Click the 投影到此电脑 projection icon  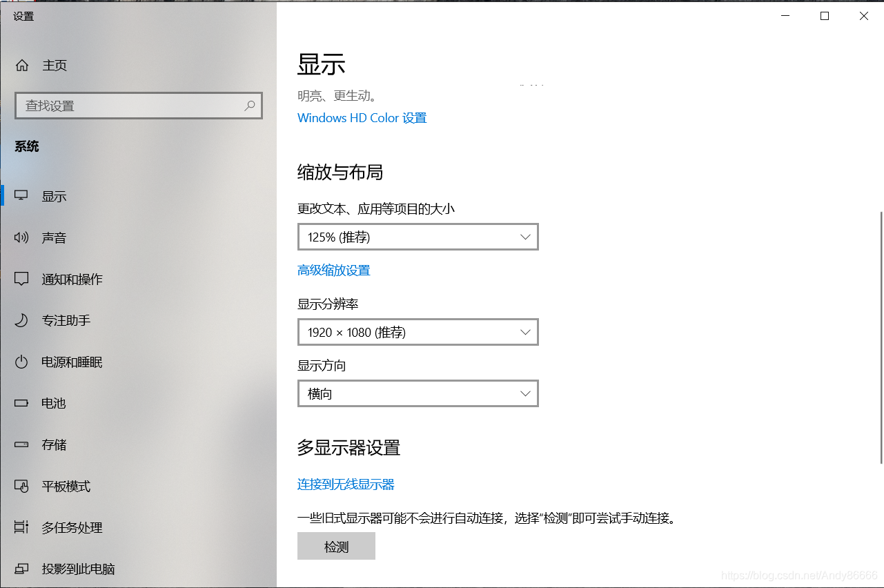tap(22, 569)
